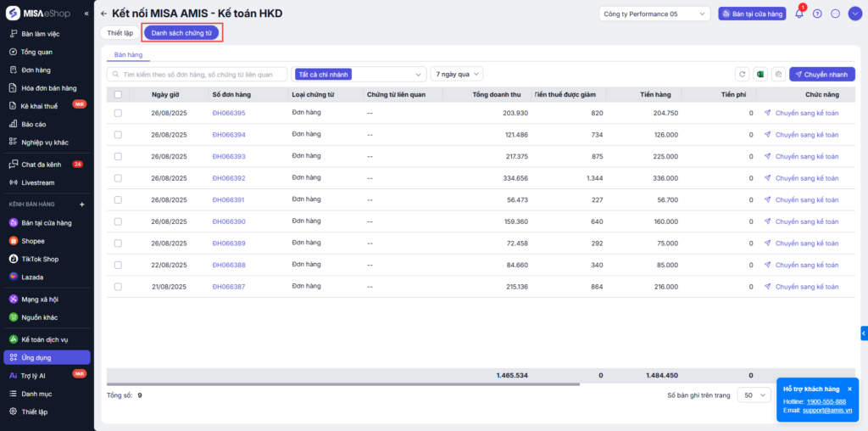The width and height of the screenshot is (868, 431).
Task: Collapse the left sidebar menu
Action: coord(86,14)
